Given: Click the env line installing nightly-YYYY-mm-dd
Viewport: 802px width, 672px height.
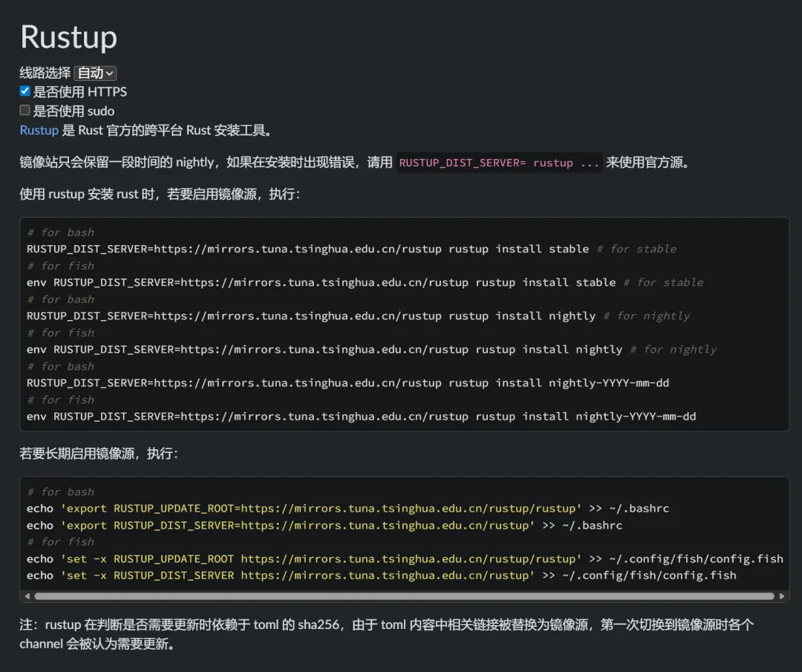Looking at the screenshot, I should (x=361, y=417).
